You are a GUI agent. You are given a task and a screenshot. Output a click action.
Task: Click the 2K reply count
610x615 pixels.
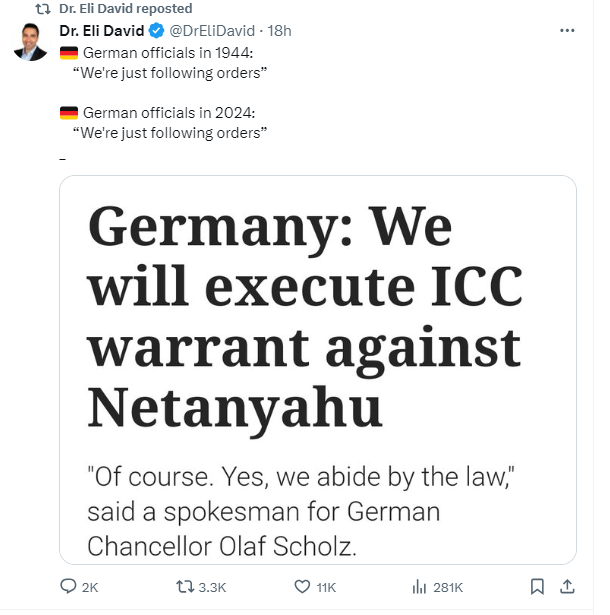click(90, 588)
